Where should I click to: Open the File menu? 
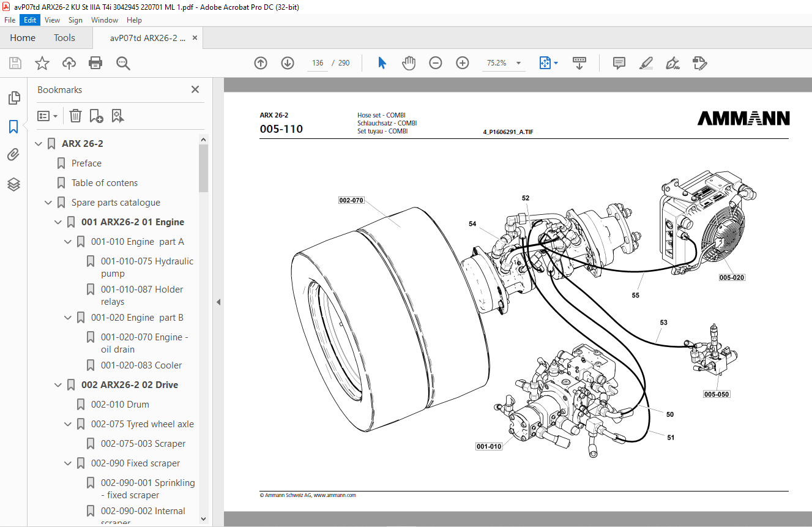pyautogui.click(x=10, y=20)
